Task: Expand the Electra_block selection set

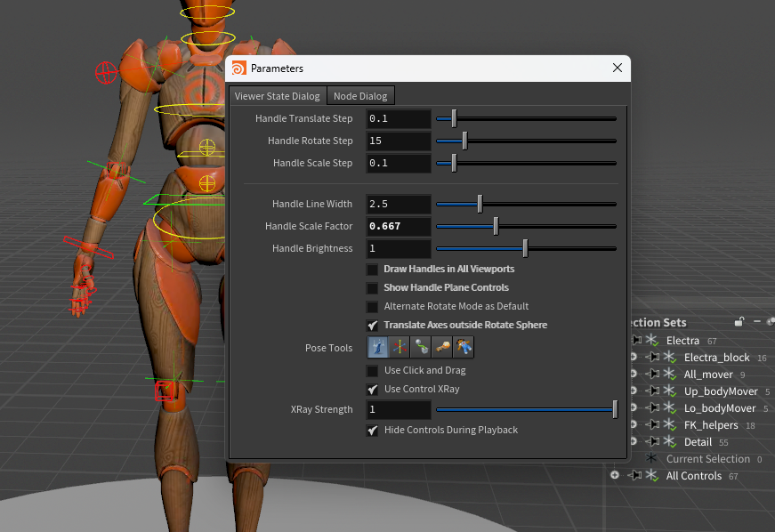Action: (x=634, y=357)
